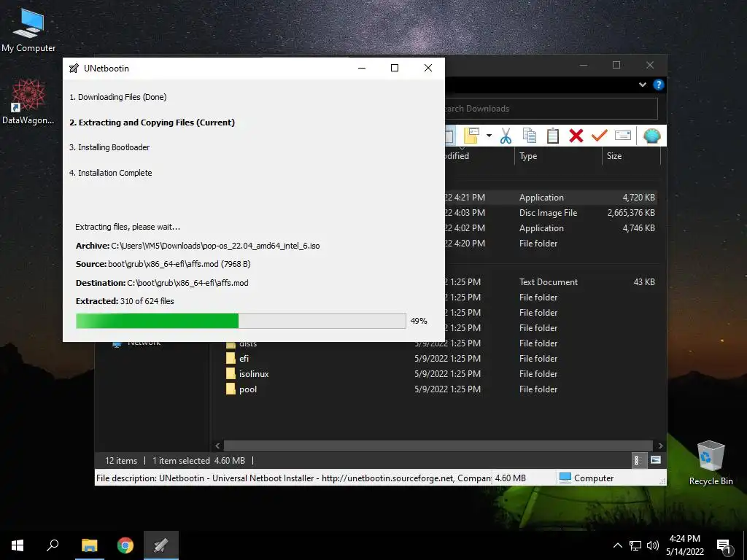Open the Windows Start menu
This screenshot has width=747, height=560.
click(x=18, y=545)
